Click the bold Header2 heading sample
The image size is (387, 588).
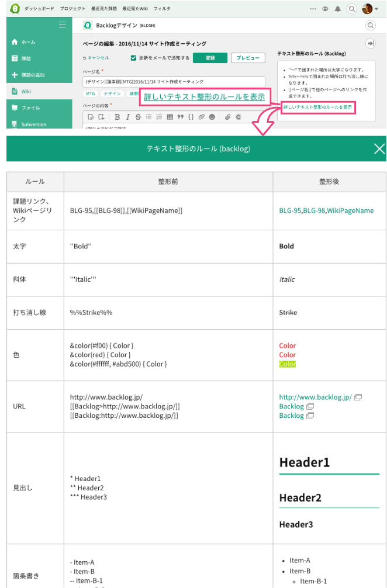[x=300, y=497]
